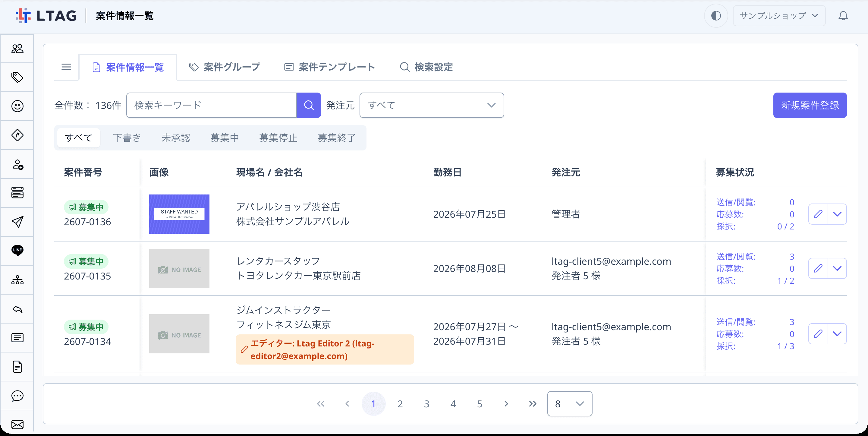Click the 新規案件登録 button
The height and width of the screenshot is (436, 868).
(810, 105)
